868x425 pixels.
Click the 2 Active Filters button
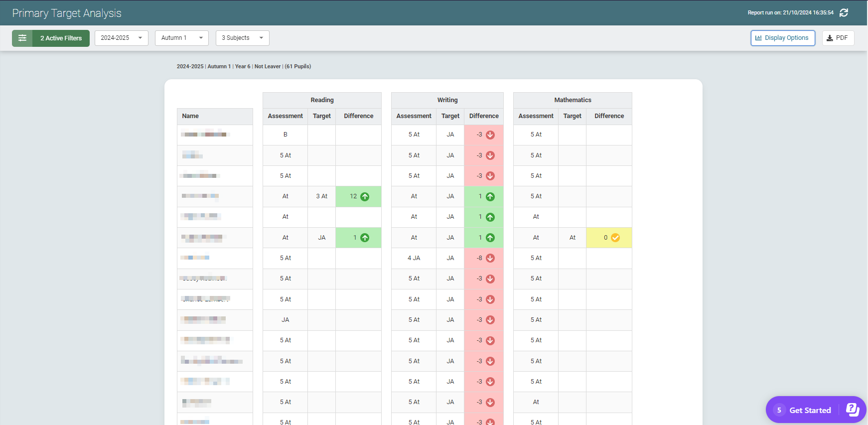pos(61,38)
